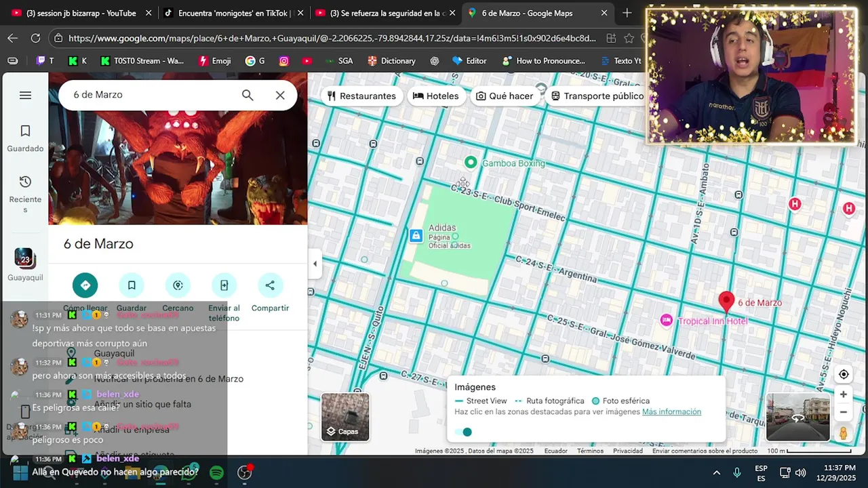Click the Términos footer link

pos(590,451)
